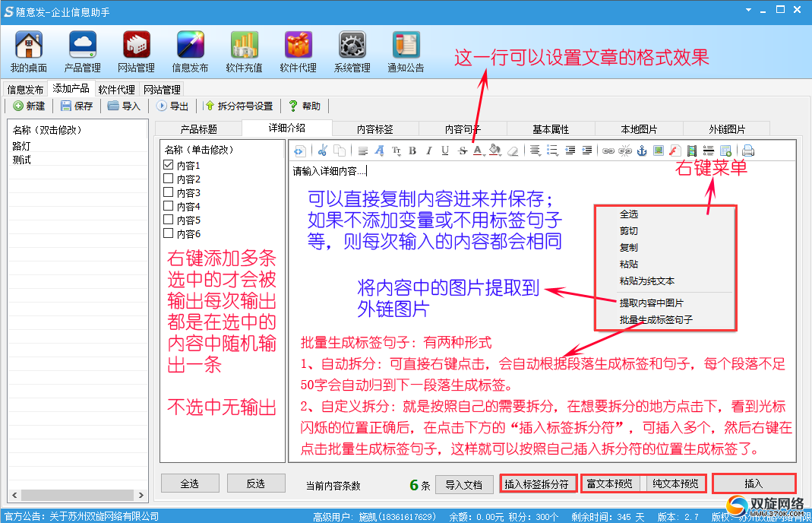Click the 导入文档 button

click(464, 485)
